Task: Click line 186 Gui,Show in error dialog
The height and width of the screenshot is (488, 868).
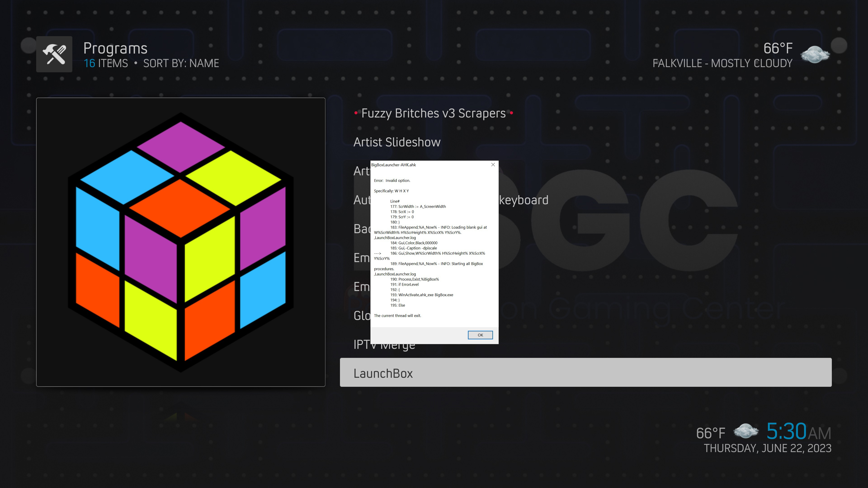Action: tap(430, 256)
